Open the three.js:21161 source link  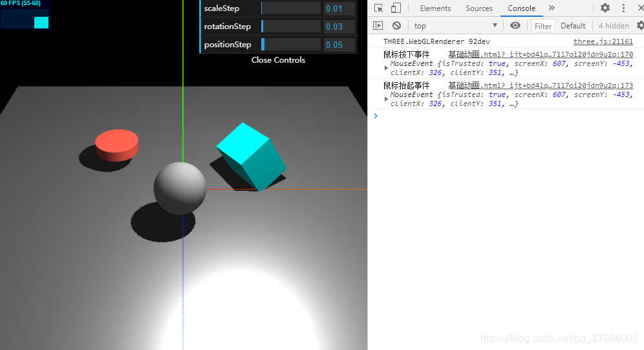tap(603, 41)
